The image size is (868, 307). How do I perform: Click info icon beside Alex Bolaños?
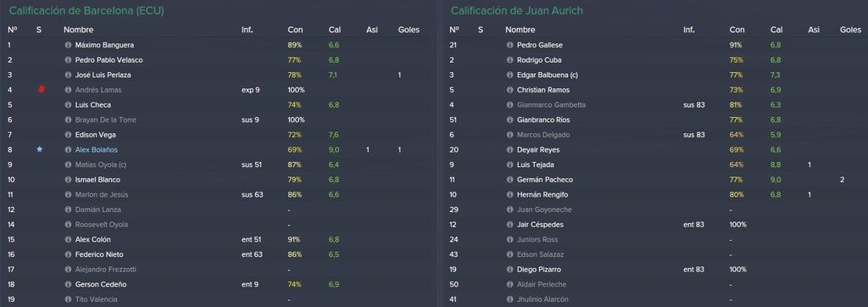pyautogui.click(x=68, y=149)
